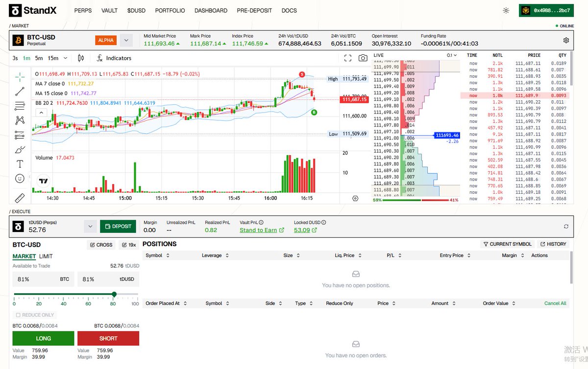The image size is (588, 369).
Task: Open the PERPS navigation tab
Action: coord(83,10)
